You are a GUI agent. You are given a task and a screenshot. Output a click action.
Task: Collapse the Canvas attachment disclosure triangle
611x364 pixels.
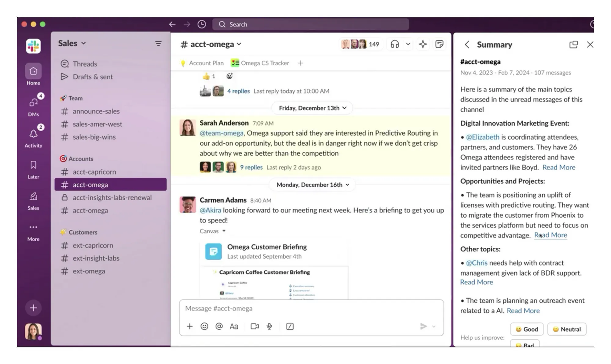point(224,231)
